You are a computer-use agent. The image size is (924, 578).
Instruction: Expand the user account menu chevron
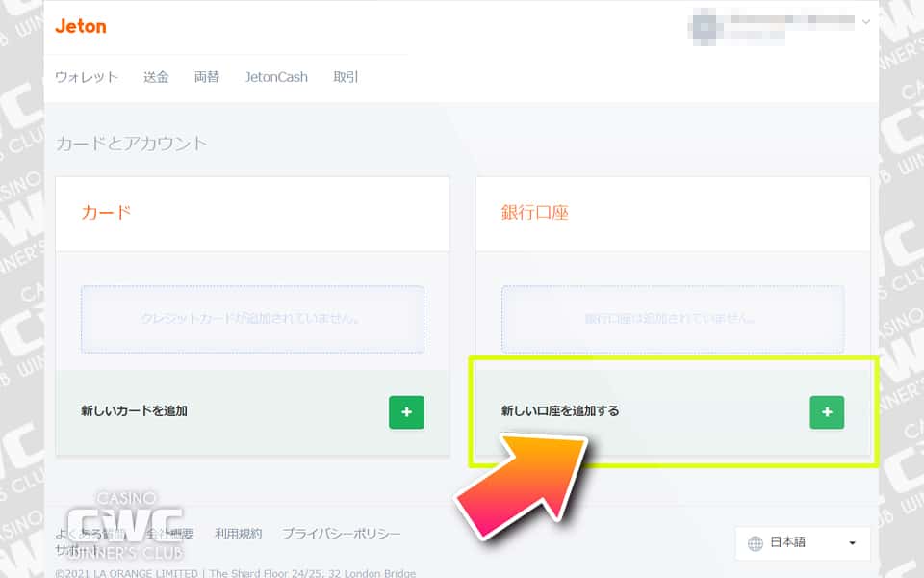[865, 22]
